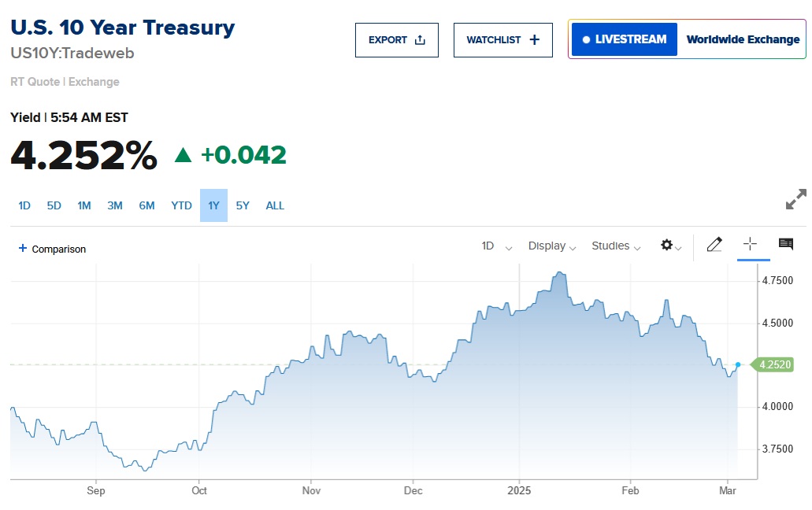
Task: Open the Studies dropdown
Action: [x=615, y=246]
